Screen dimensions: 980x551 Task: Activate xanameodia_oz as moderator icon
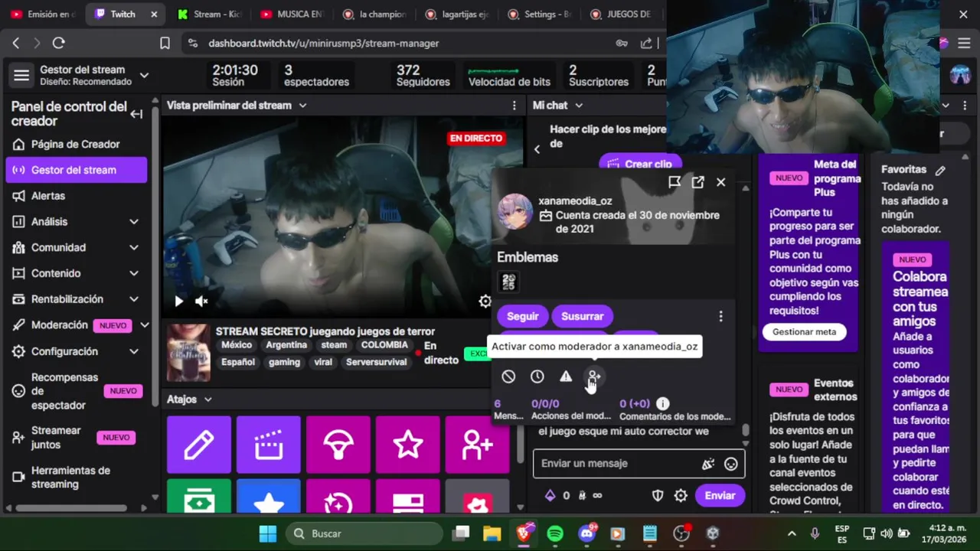(x=594, y=377)
